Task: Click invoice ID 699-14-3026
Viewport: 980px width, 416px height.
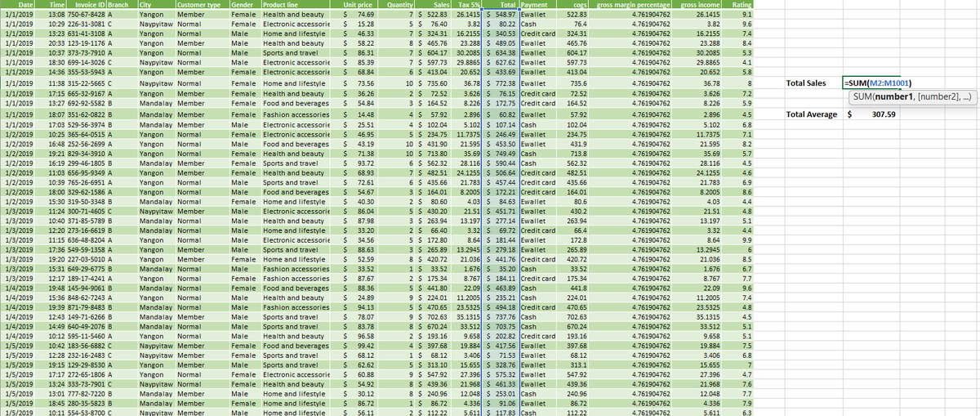Action: pyautogui.click(x=85, y=61)
